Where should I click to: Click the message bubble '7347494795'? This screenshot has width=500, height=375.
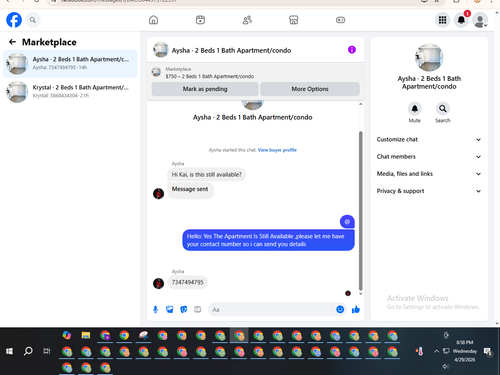pyautogui.click(x=187, y=282)
